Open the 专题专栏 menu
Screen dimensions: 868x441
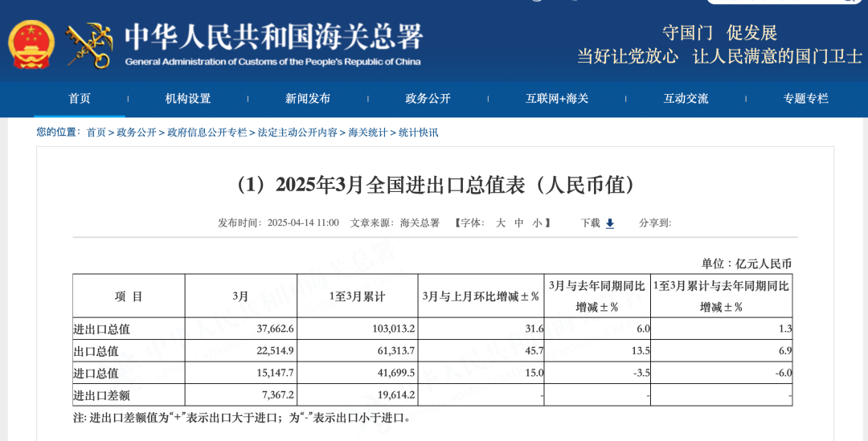click(805, 99)
